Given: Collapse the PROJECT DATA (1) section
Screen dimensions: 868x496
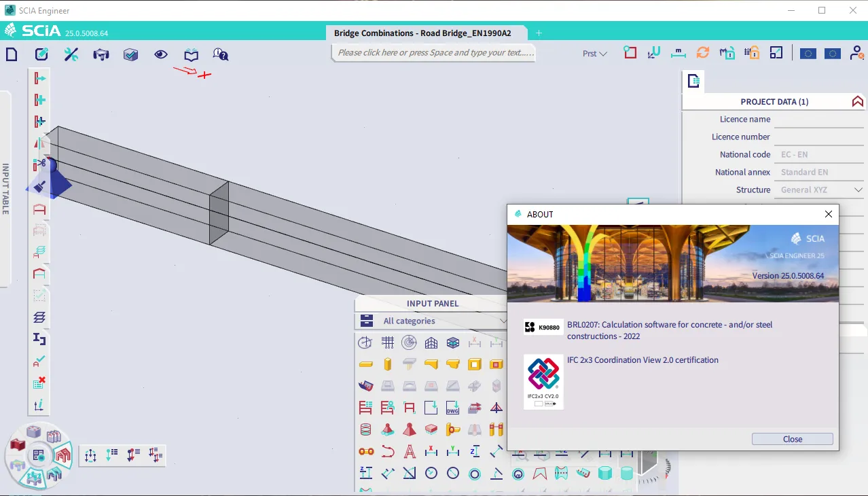Looking at the screenshot, I should click(858, 101).
